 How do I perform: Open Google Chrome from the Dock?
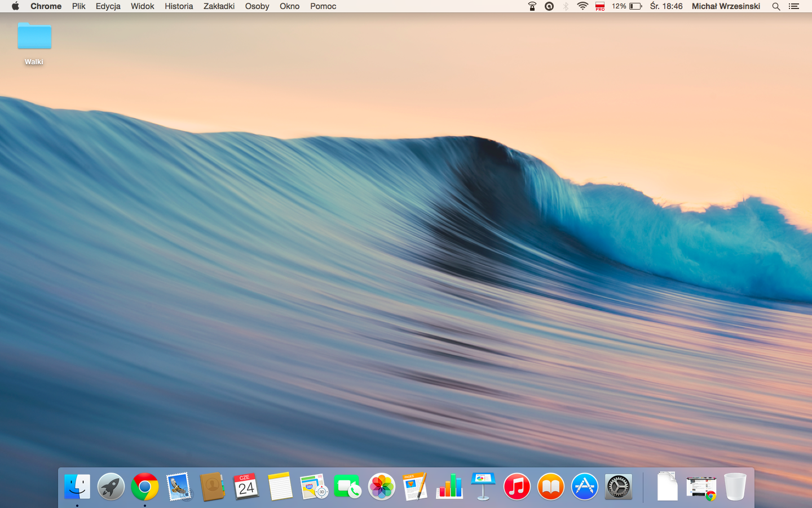tap(145, 487)
